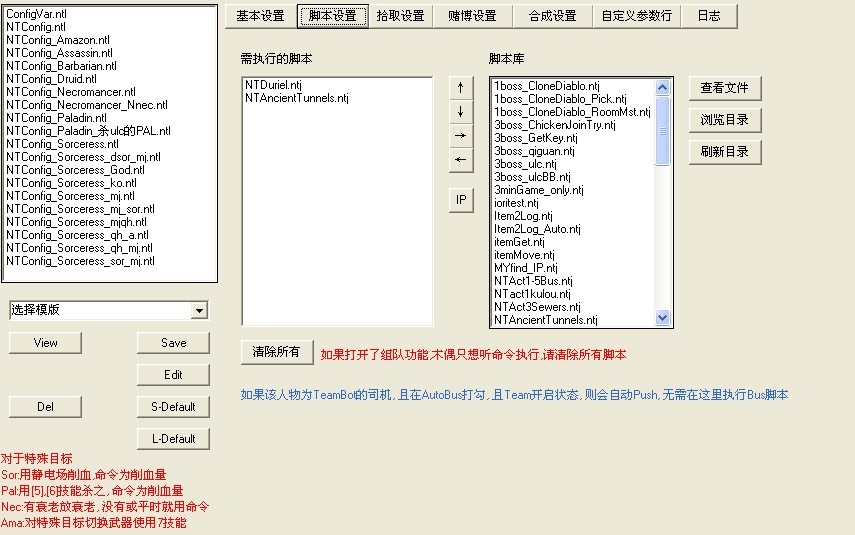The width and height of the screenshot is (855, 535).
Task: Click the View button
Action: tap(45, 343)
